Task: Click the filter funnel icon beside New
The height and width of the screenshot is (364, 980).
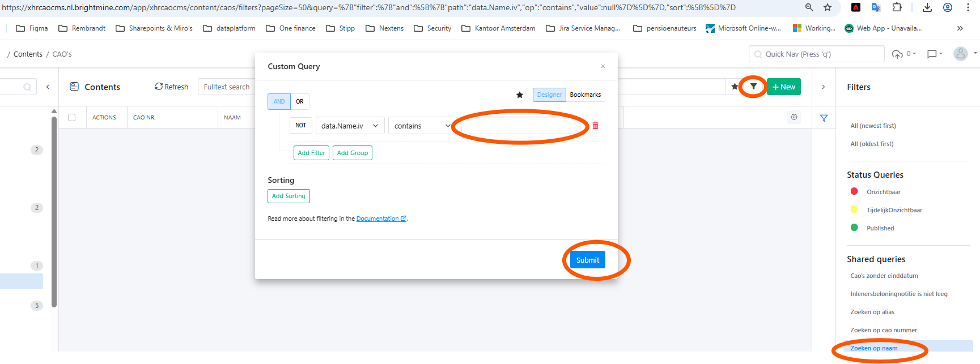Action: coord(753,87)
